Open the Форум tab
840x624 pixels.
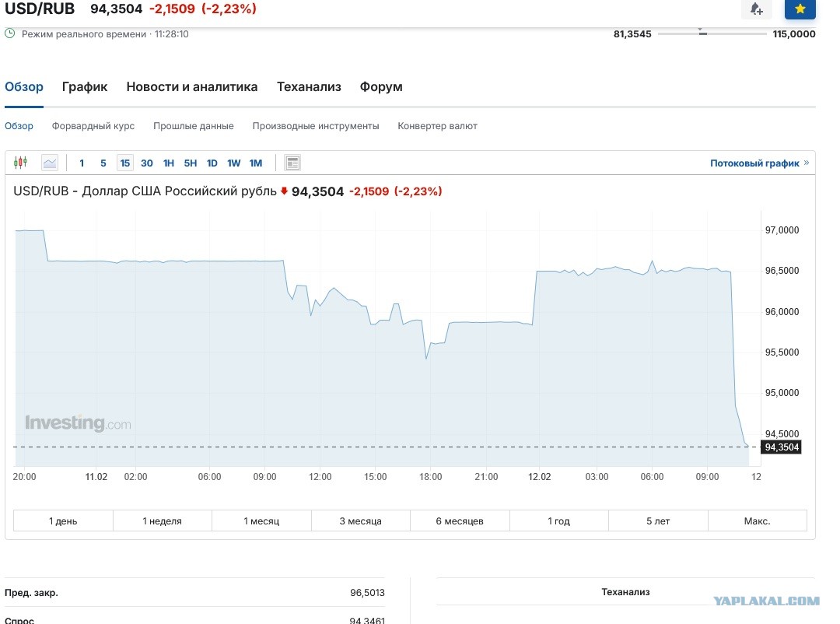tap(381, 87)
